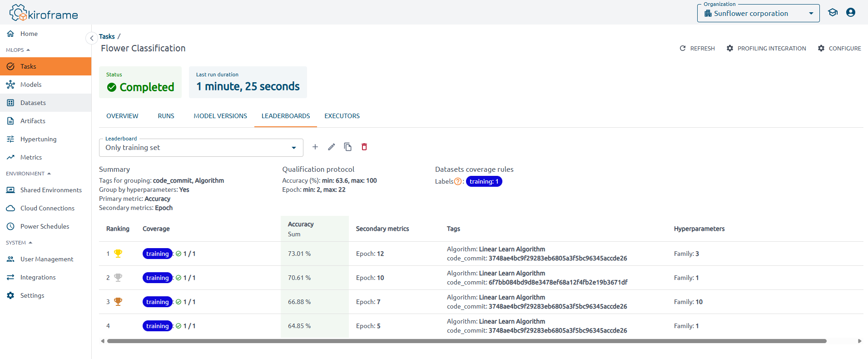This screenshot has height=359, width=868.
Task: Open the Organization dropdown
Action: click(758, 14)
